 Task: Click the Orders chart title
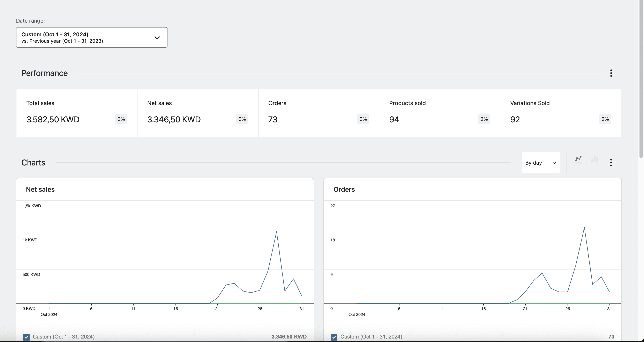tap(344, 189)
